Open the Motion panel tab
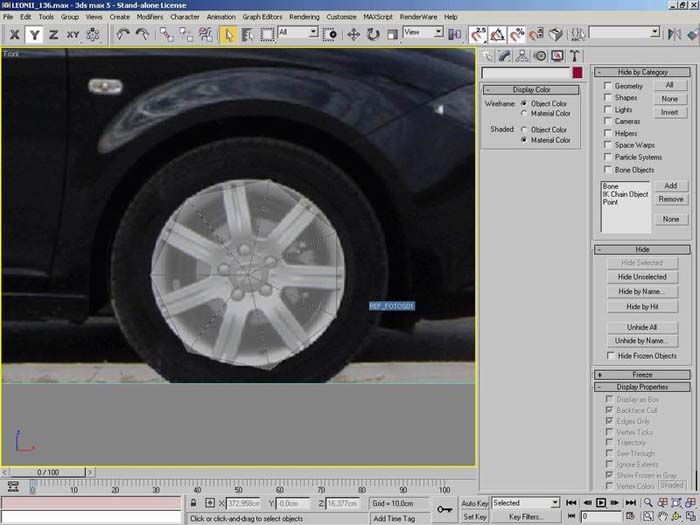This screenshot has width=700, height=525. (x=540, y=56)
